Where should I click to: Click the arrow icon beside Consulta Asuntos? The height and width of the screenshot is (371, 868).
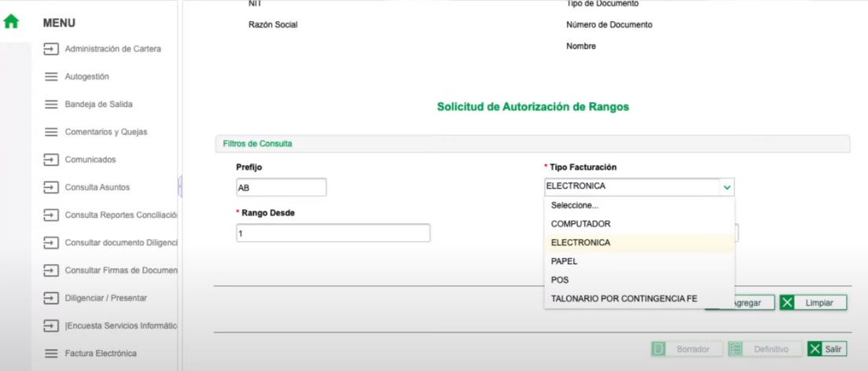(51, 188)
